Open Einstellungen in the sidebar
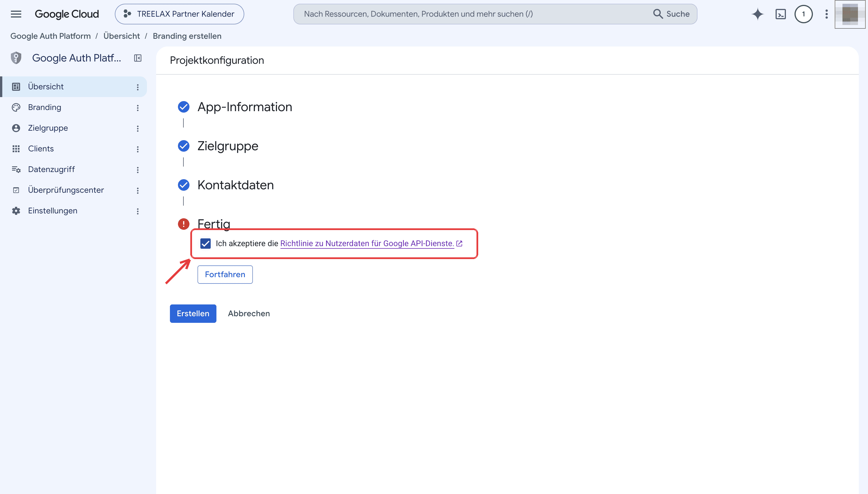 (x=73, y=211)
